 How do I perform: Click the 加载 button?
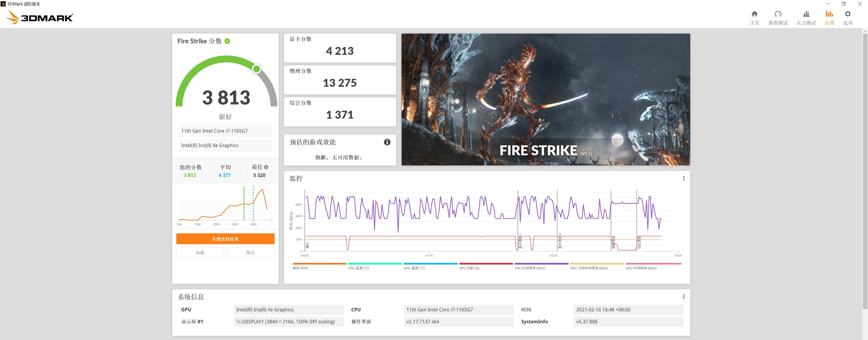(x=200, y=252)
